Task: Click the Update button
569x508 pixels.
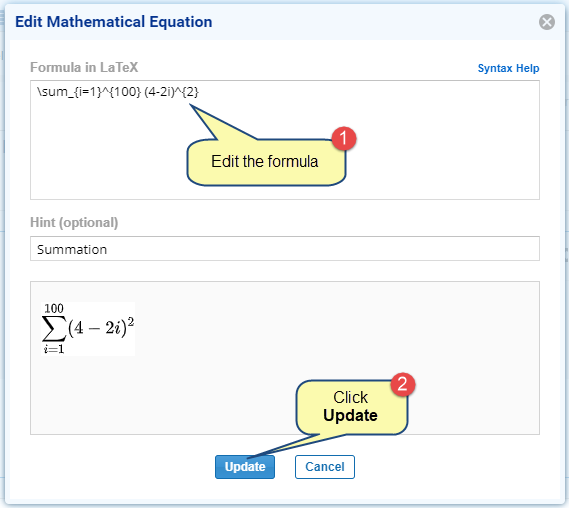Action: coord(245,467)
